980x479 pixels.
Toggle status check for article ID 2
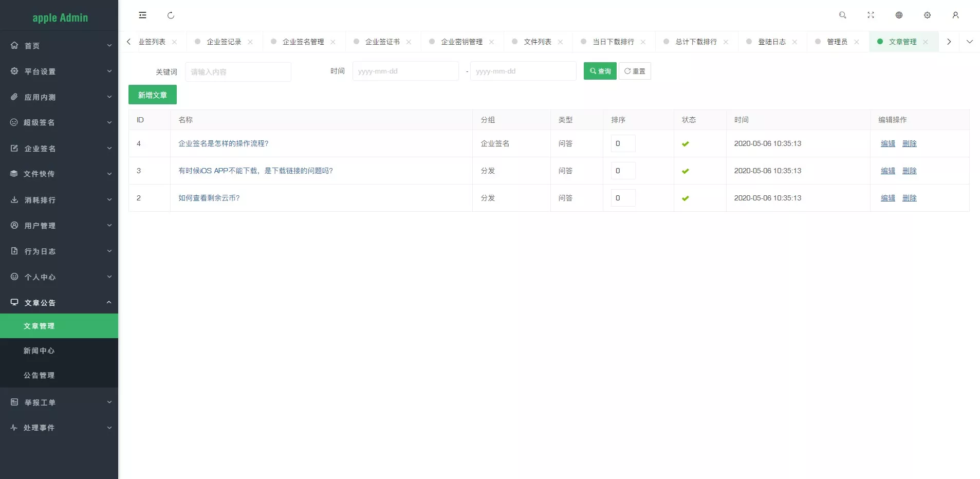686,198
